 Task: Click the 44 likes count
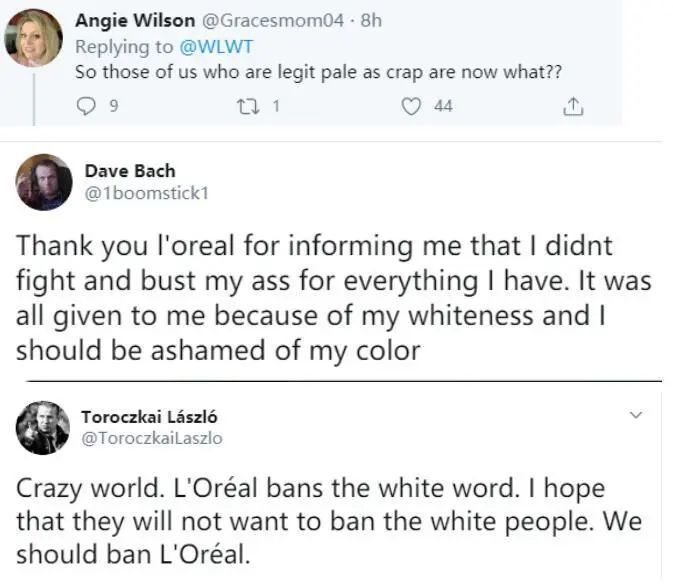pos(443,106)
